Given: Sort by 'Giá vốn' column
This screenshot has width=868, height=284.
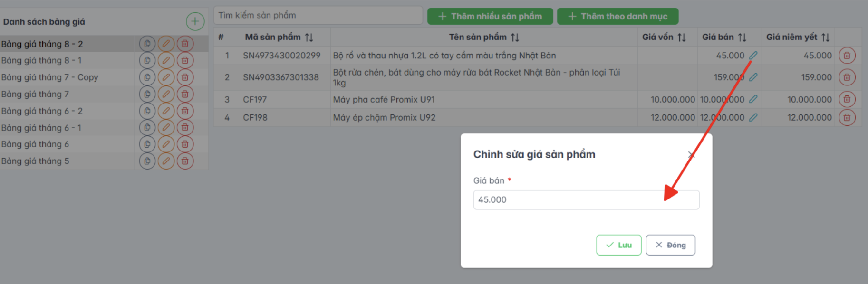Looking at the screenshot, I should (682, 37).
